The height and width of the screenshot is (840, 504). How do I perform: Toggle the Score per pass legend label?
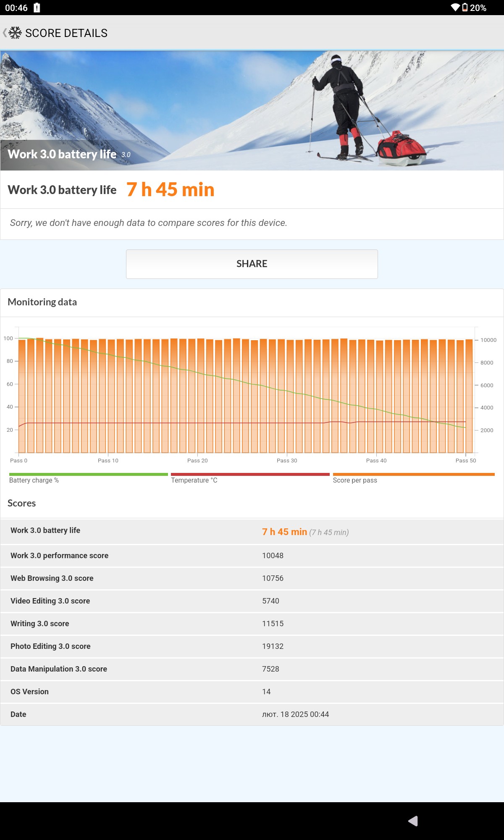point(355,480)
